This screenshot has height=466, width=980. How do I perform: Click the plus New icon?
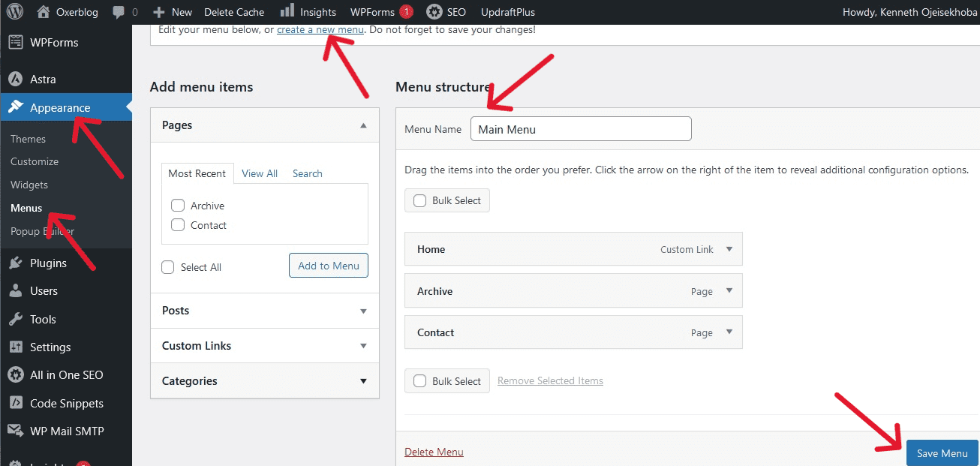[158, 12]
